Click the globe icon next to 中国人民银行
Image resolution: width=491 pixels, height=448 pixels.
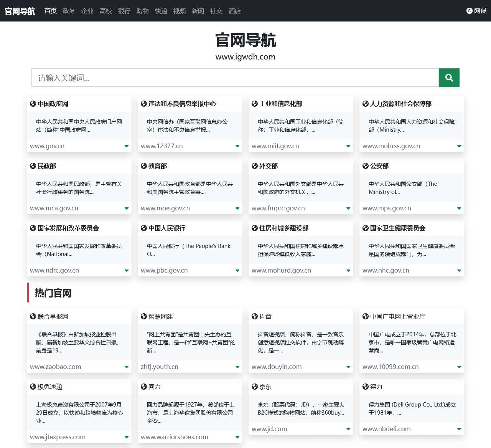pos(143,228)
